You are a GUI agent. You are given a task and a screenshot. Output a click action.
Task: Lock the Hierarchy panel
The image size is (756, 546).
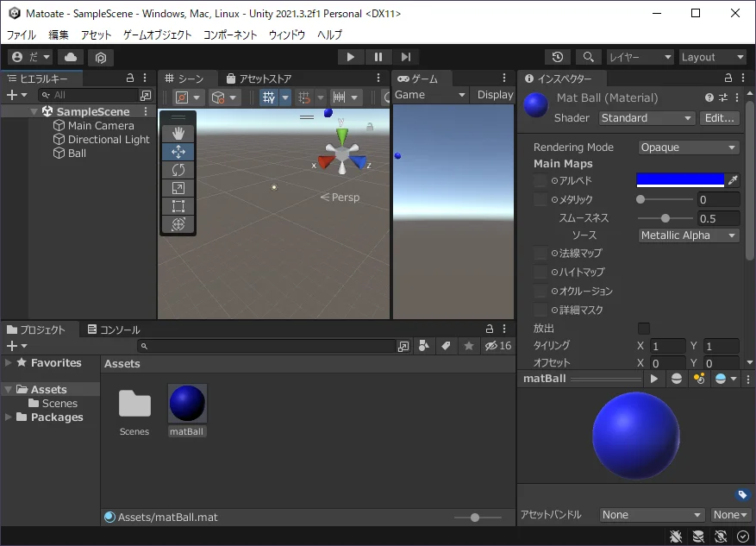pos(129,78)
